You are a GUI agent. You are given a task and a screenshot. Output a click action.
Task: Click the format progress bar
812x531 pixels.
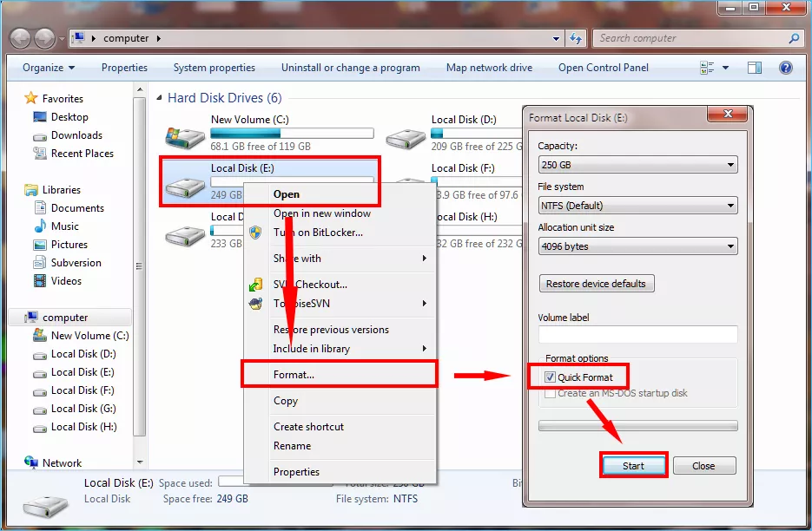638,426
